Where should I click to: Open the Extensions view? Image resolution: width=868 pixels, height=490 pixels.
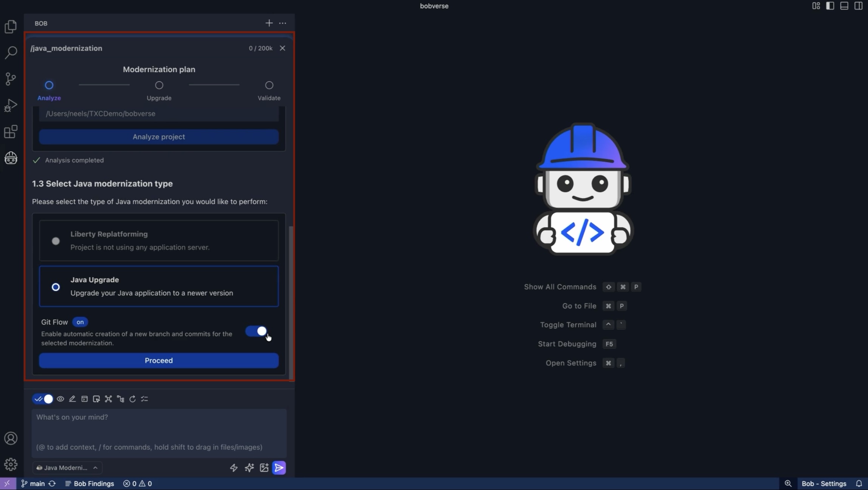click(11, 132)
